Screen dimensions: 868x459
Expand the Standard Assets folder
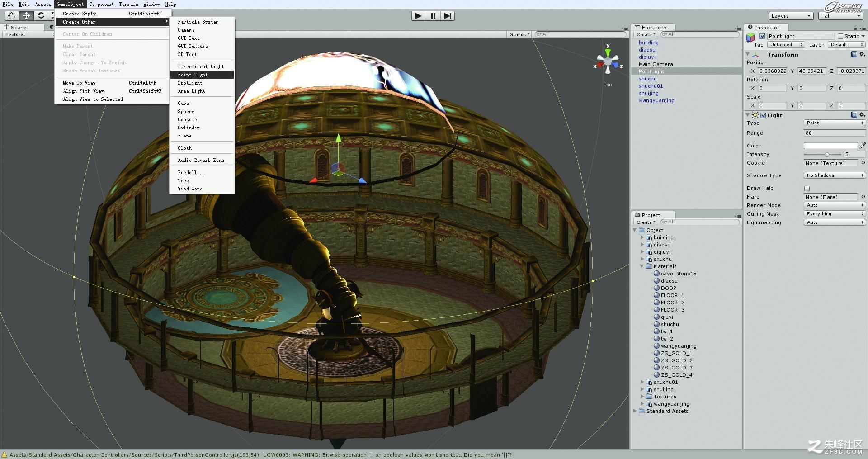pyautogui.click(x=635, y=411)
